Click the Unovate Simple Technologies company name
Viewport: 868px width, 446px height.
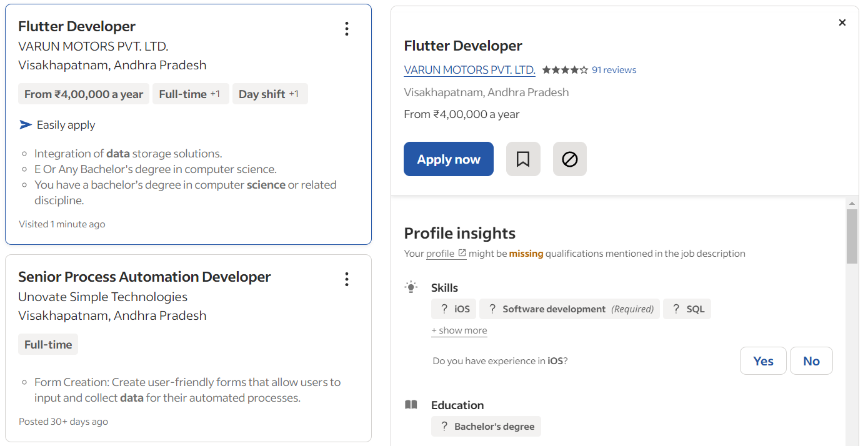pos(103,297)
